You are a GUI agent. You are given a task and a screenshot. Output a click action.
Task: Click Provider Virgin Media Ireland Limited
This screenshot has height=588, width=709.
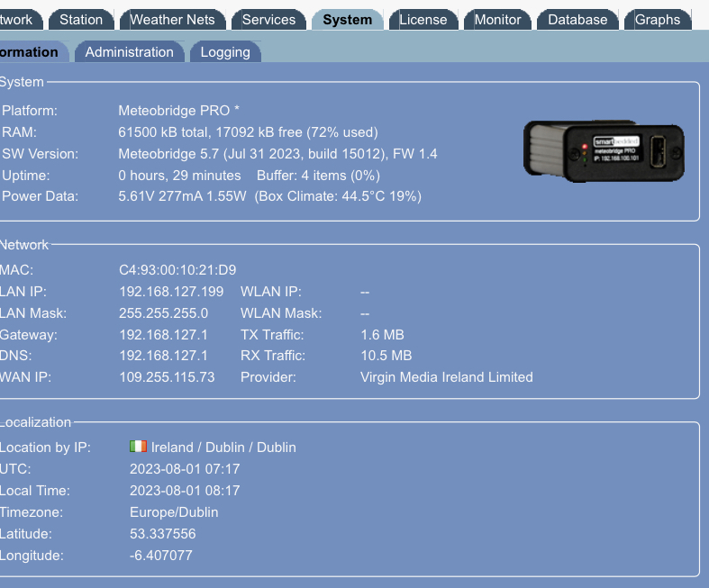[446, 377]
